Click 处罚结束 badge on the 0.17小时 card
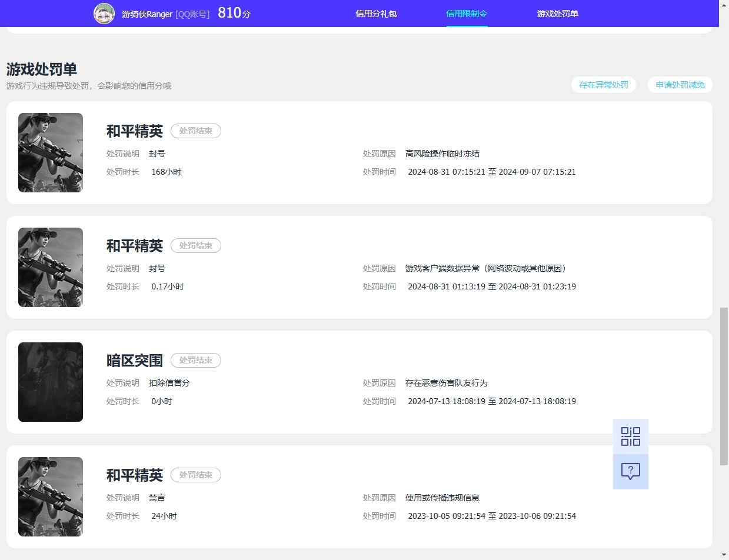Viewport: 729px width, 560px height. [x=196, y=245]
